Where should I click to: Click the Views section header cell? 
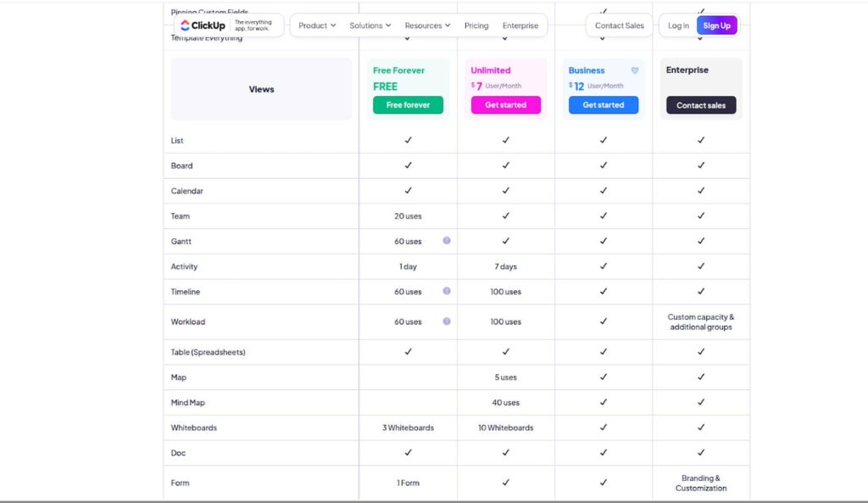coord(261,89)
